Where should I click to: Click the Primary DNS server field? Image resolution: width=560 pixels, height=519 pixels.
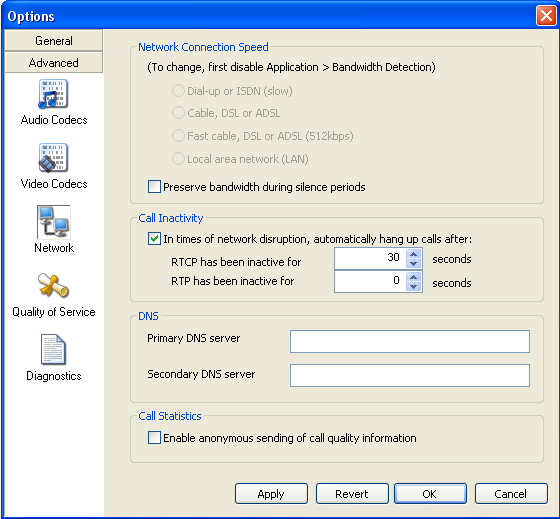[x=410, y=341]
